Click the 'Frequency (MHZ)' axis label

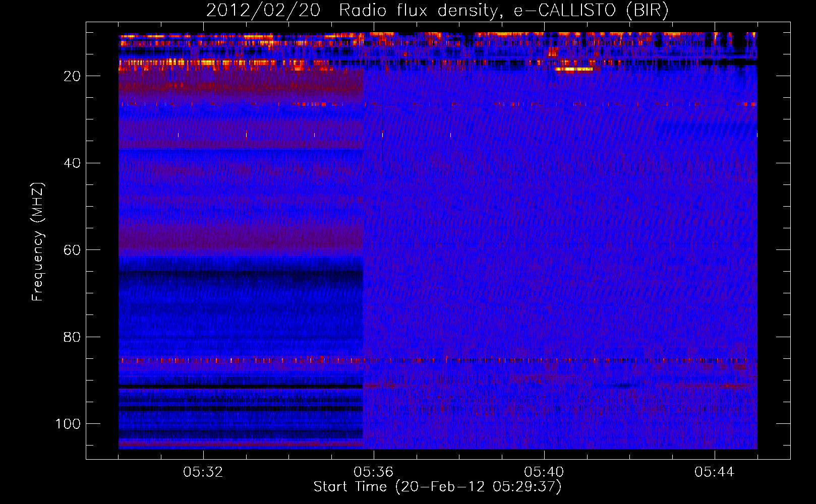pos(38,242)
